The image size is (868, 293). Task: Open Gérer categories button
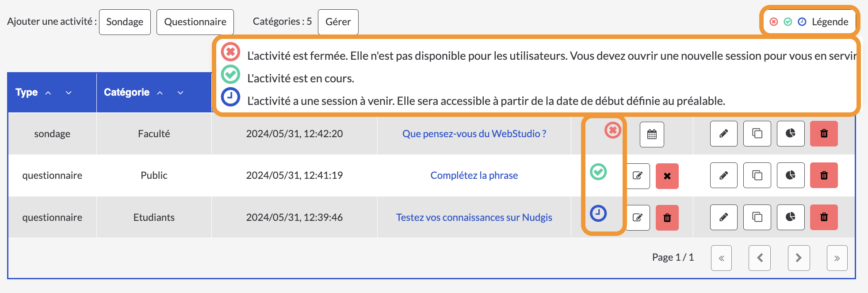pos(338,22)
